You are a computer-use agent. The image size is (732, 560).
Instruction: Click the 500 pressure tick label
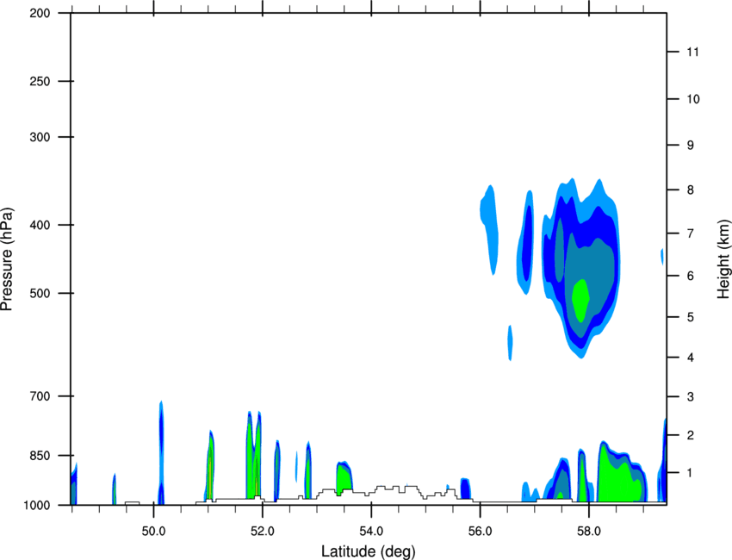pyautogui.click(x=40, y=293)
